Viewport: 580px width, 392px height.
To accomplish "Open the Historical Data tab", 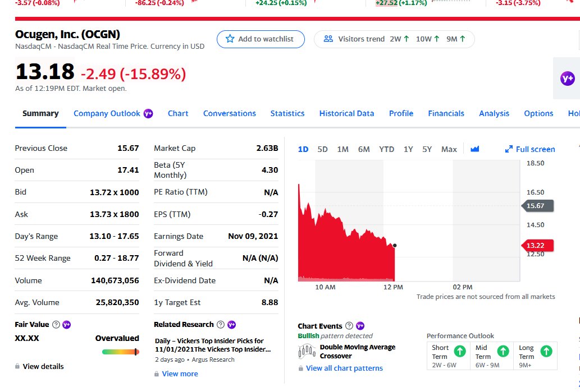I will (x=346, y=113).
